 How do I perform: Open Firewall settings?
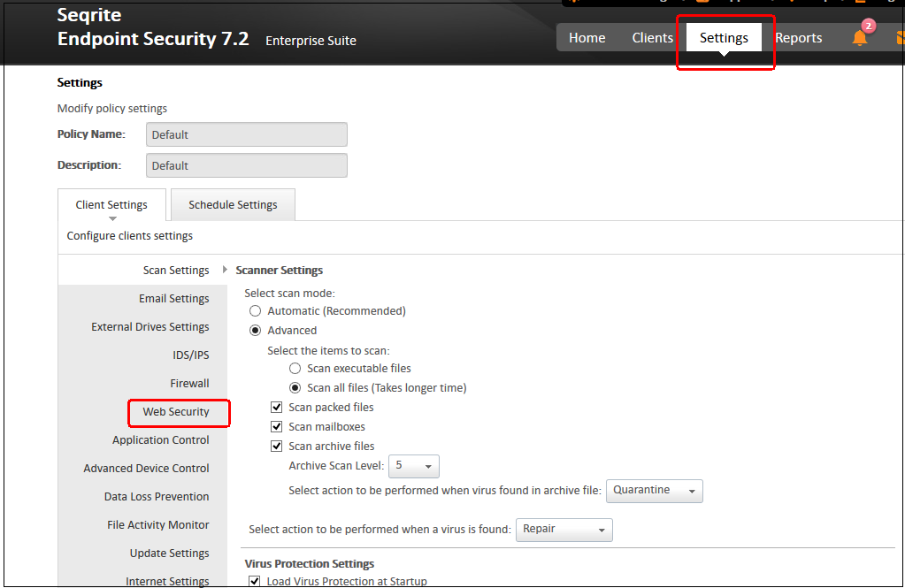(189, 383)
